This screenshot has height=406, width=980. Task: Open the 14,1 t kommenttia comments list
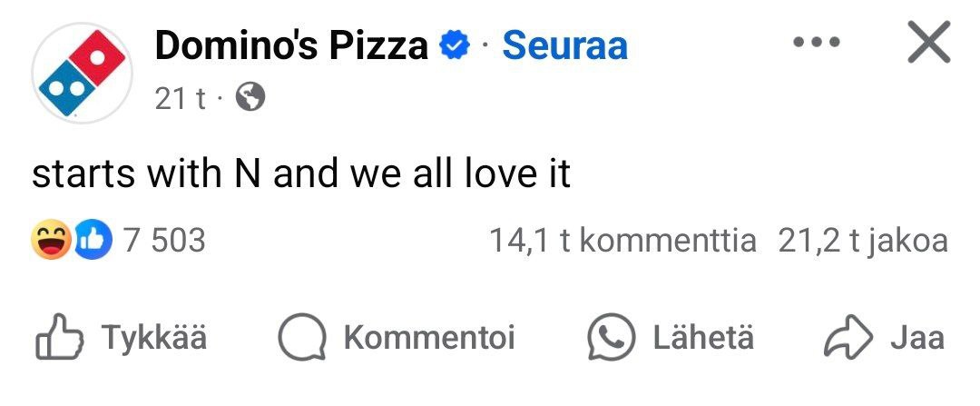click(x=622, y=241)
